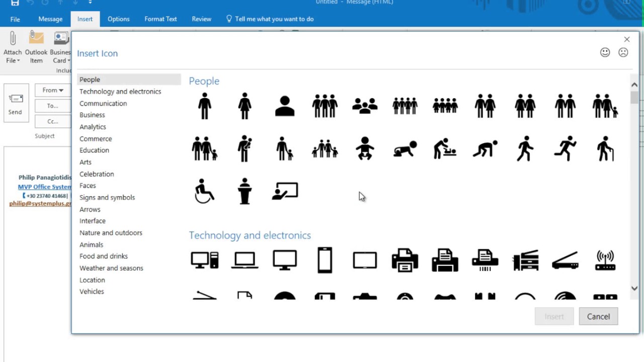The height and width of the screenshot is (362, 644).
Task: Select the baby icon
Action: pos(365,148)
